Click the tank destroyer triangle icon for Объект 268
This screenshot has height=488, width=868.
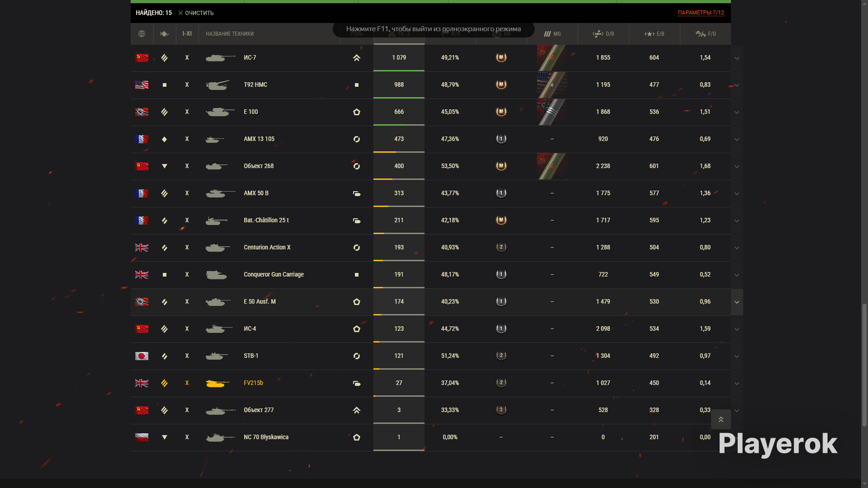(x=165, y=166)
